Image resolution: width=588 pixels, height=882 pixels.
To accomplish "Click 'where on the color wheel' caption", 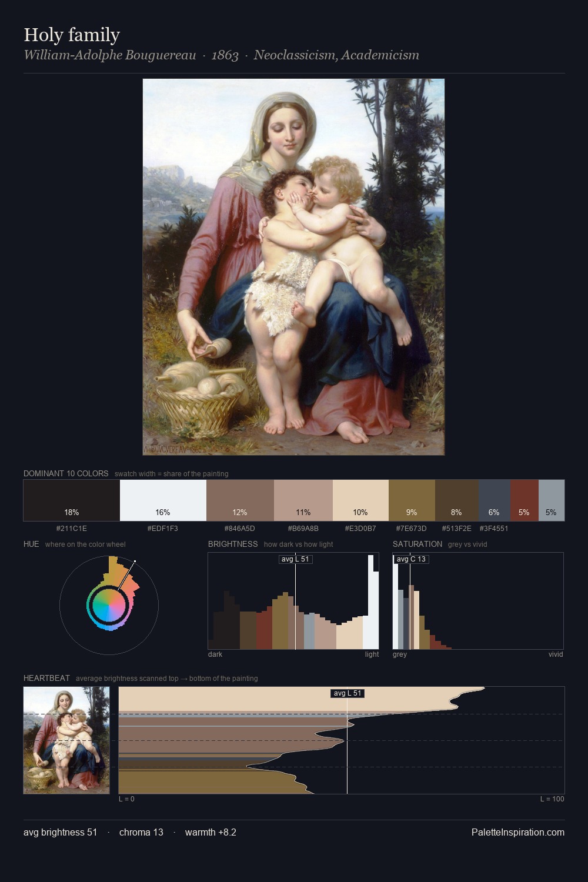I will [x=85, y=544].
